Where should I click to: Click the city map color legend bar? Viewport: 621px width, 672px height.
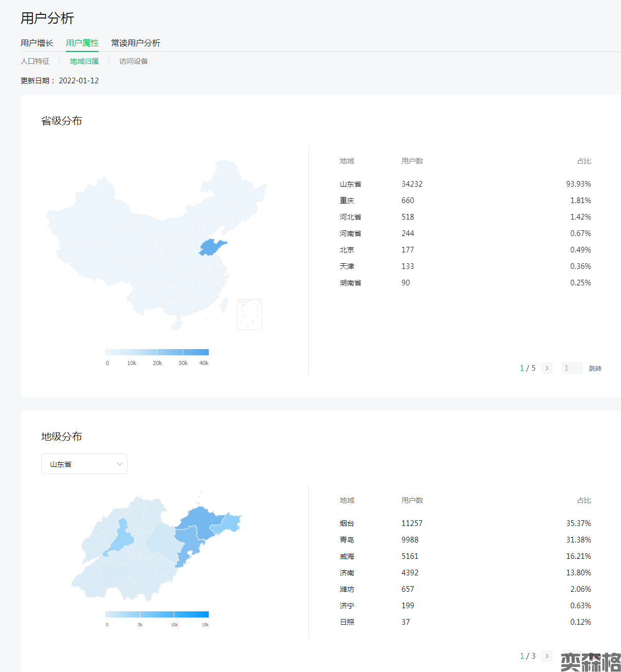pyautogui.click(x=157, y=614)
